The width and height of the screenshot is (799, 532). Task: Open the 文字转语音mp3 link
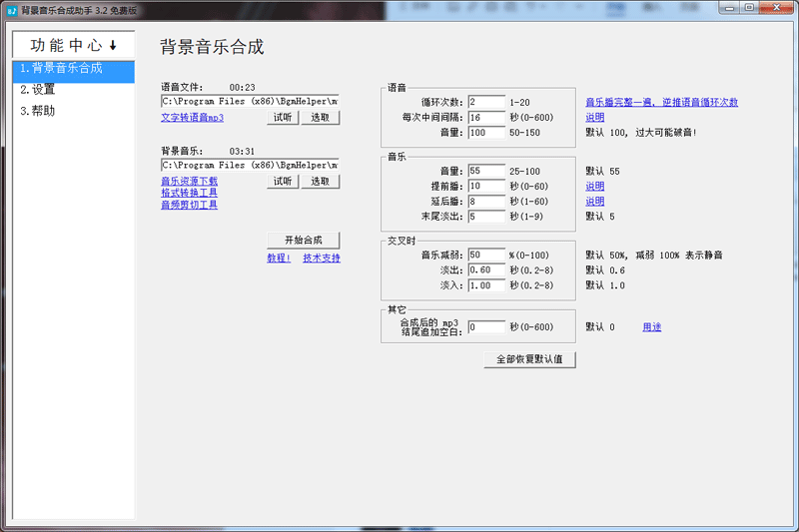(192, 117)
